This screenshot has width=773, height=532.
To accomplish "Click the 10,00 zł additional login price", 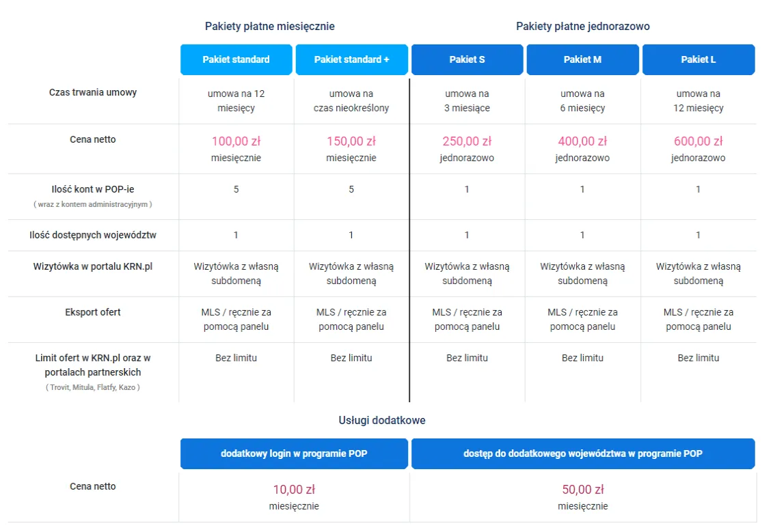I will pyautogui.click(x=294, y=490).
